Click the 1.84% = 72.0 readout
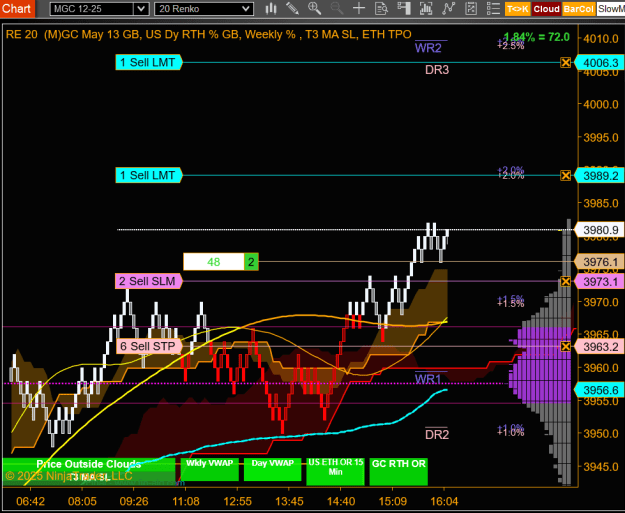 pos(537,37)
